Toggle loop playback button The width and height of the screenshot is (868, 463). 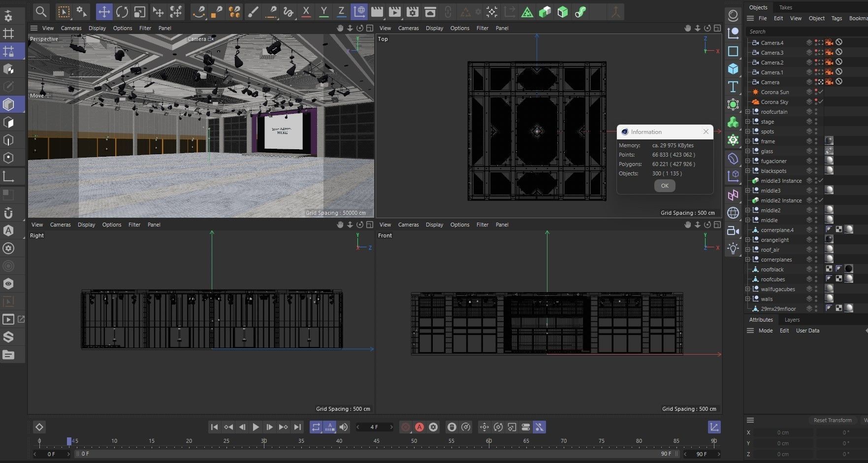[316, 427]
